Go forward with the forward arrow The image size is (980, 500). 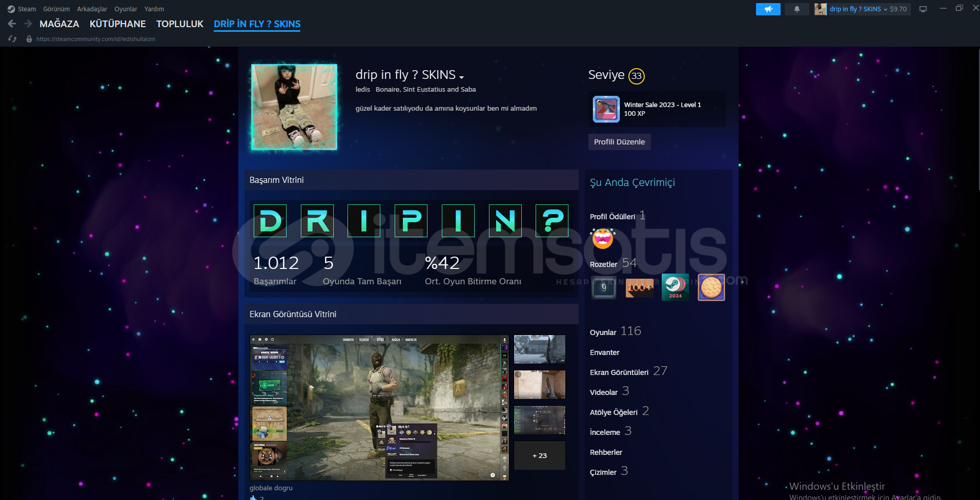tap(28, 24)
